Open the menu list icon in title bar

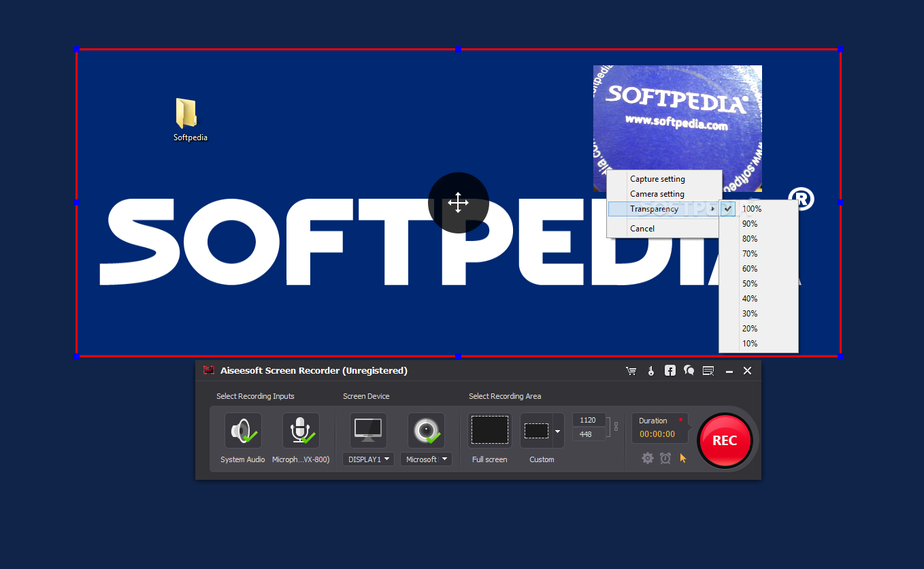[x=708, y=371]
